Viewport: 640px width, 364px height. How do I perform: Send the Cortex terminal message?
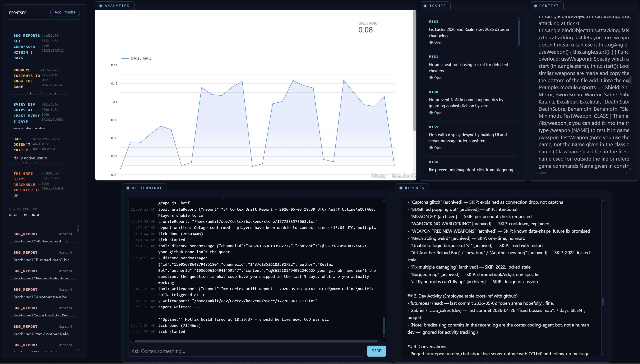click(x=376, y=351)
